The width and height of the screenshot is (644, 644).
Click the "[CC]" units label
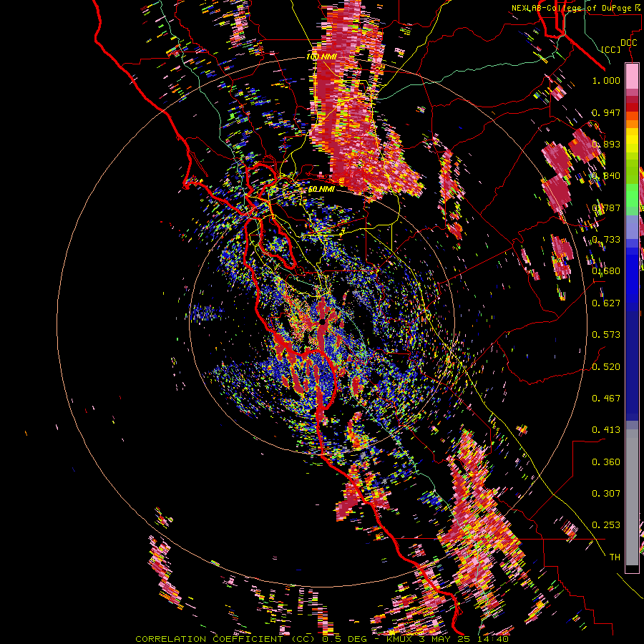(611, 49)
